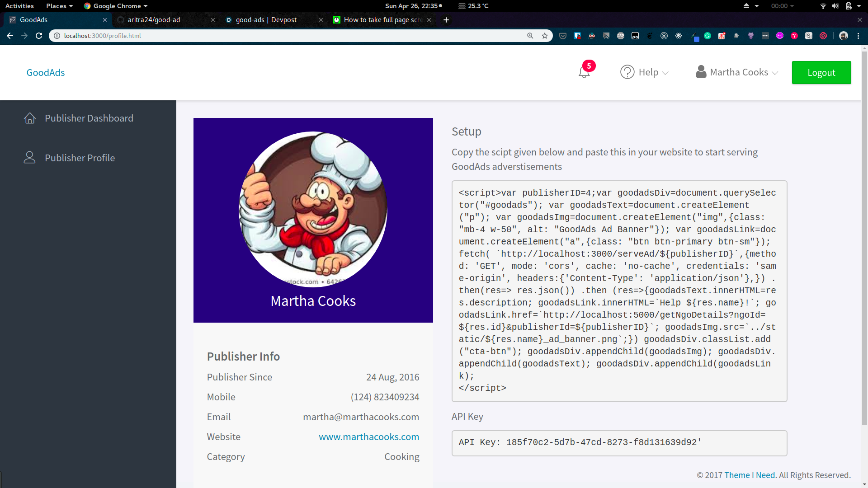Click the Publisher Profile person icon
868x488 pixels.
(x=30, y=158)
